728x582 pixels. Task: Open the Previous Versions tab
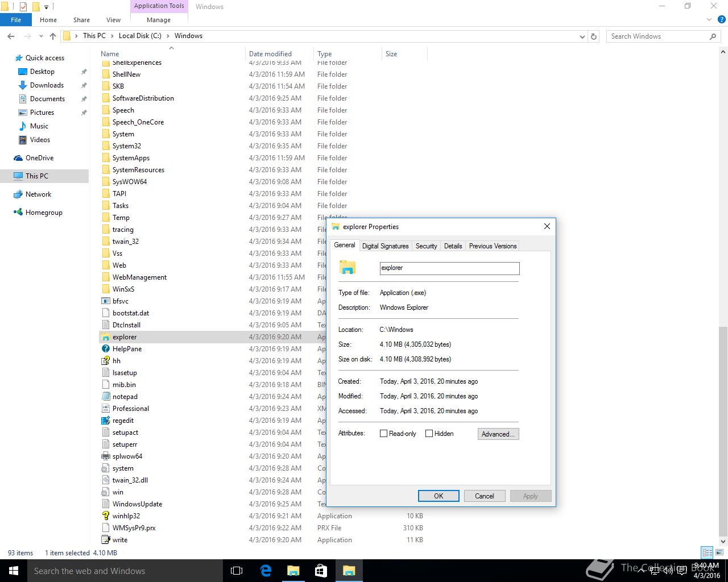(493, 246)
